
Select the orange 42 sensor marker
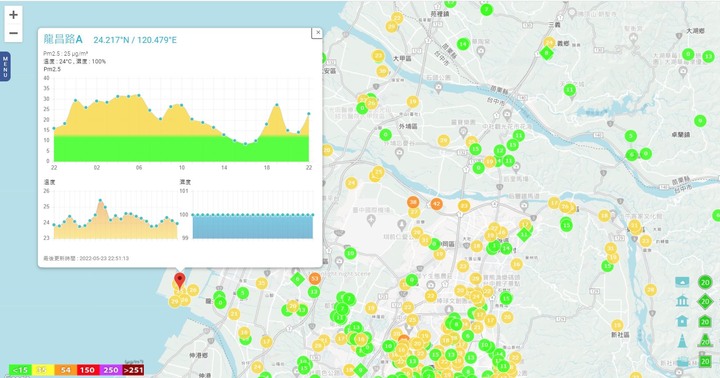[x=436, y=204]
